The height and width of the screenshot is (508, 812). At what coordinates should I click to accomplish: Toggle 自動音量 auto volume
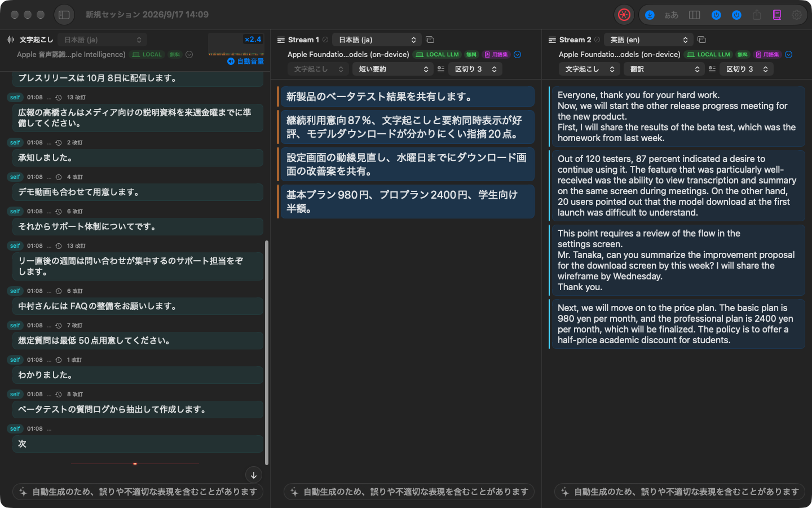tap(245, 61)
